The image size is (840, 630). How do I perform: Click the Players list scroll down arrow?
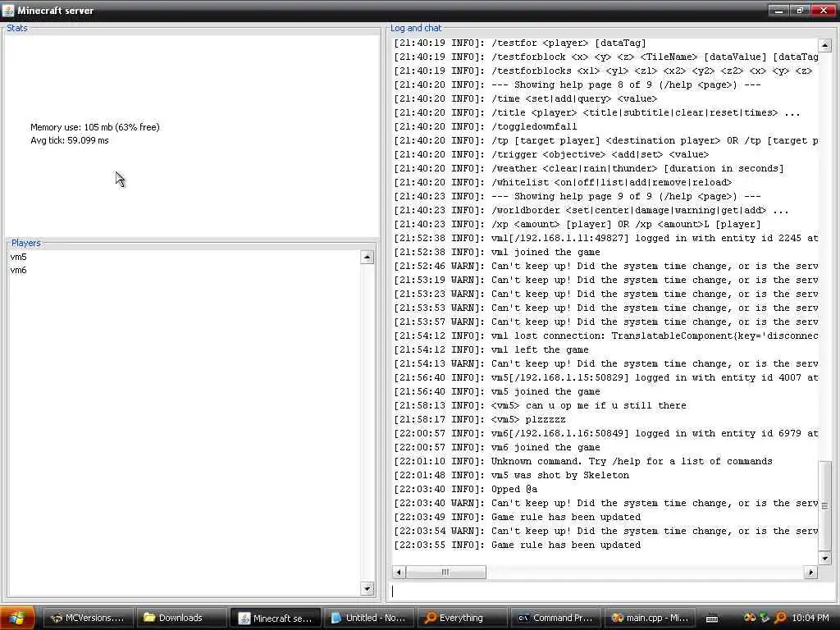pos(367,589)
